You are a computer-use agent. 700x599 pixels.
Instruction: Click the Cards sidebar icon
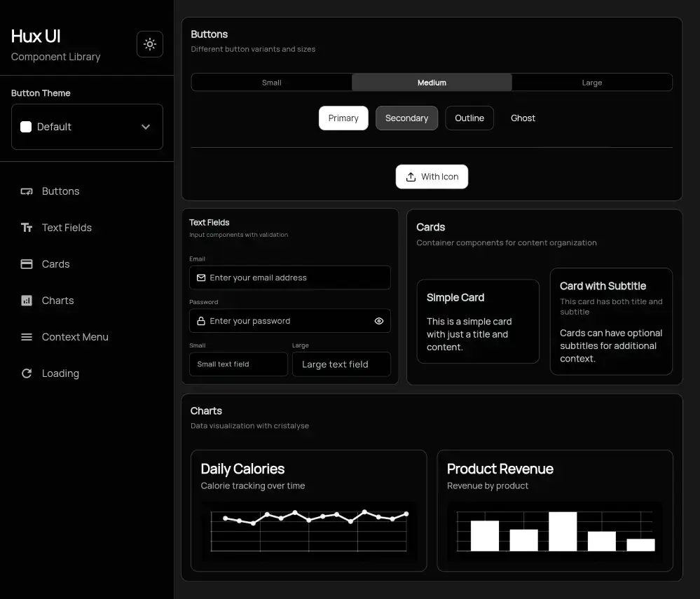[x=27, y=264]
